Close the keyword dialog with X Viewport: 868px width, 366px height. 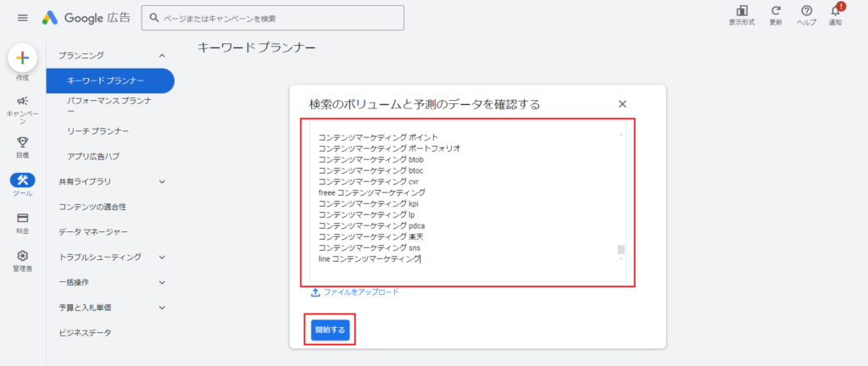[622, 104]
